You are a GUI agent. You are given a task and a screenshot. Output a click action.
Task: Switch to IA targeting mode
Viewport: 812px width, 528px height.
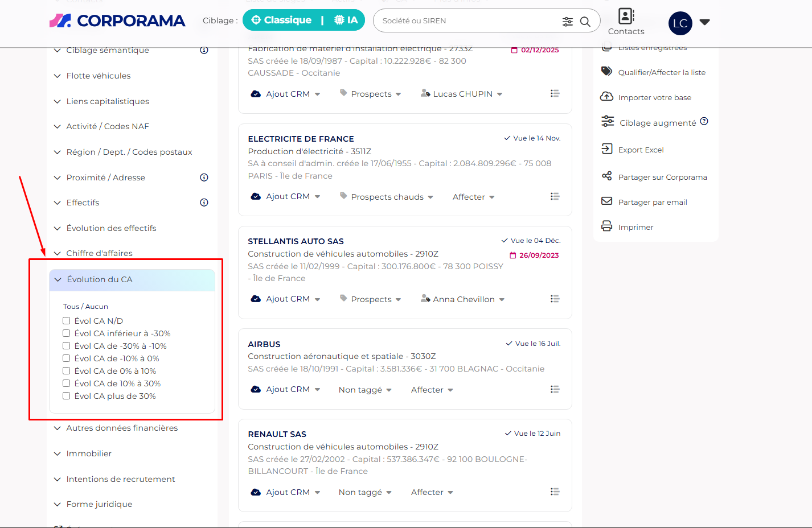click(346, 20)
